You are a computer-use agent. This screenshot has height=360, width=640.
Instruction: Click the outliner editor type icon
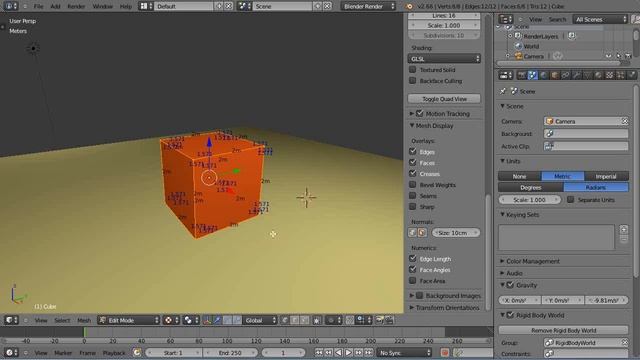coord(505,19)
